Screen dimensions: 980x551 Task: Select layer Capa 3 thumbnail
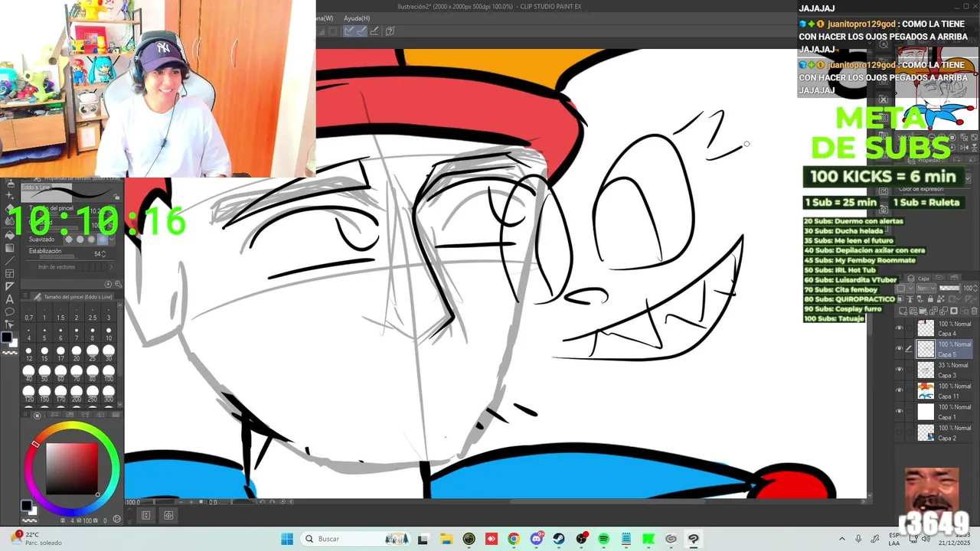(926, 370)
